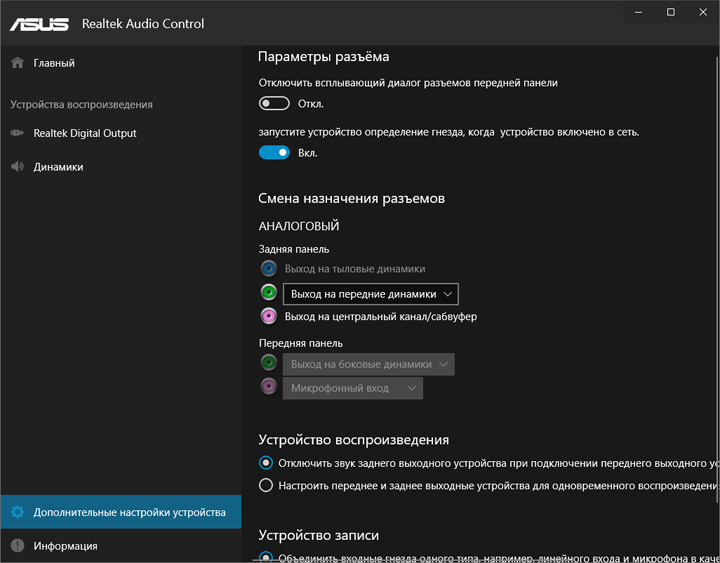Viewport: 720px width, 563px height.
Task: Select mute rear output when front plugged
Action: pyautogui.click(x=266, y=463)
